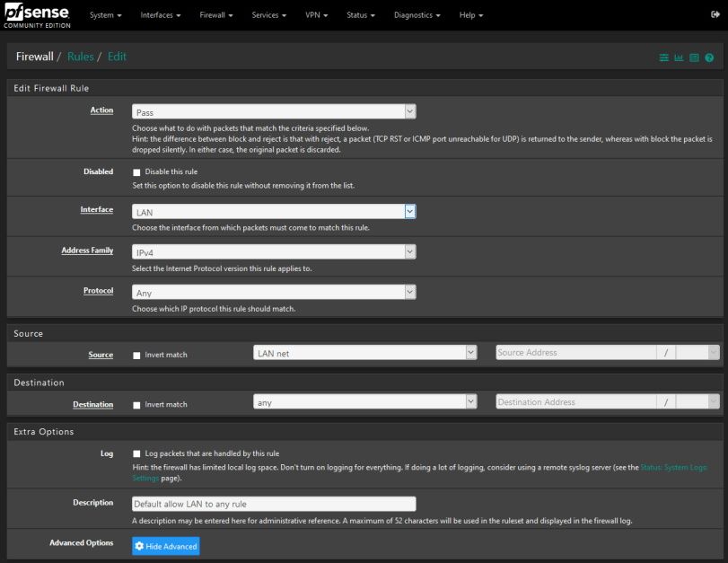
Task: Open the Help menu
Action: (470, 15)
